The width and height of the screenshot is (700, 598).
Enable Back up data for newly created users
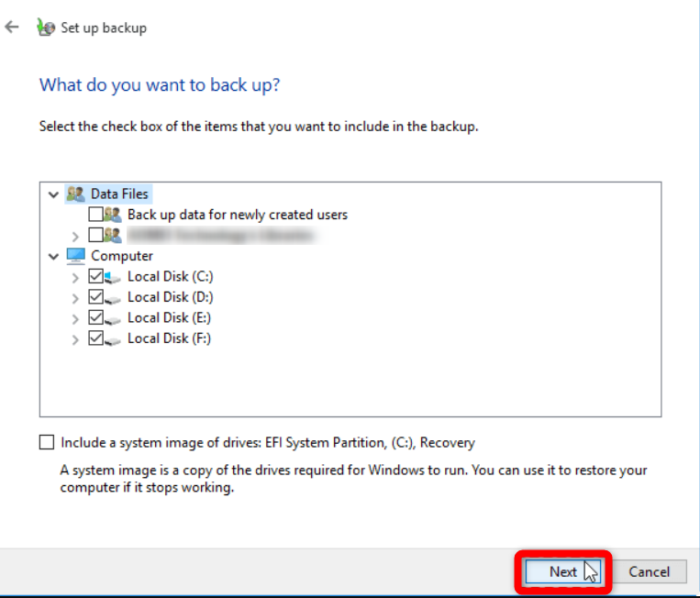[x=95, y=215]
